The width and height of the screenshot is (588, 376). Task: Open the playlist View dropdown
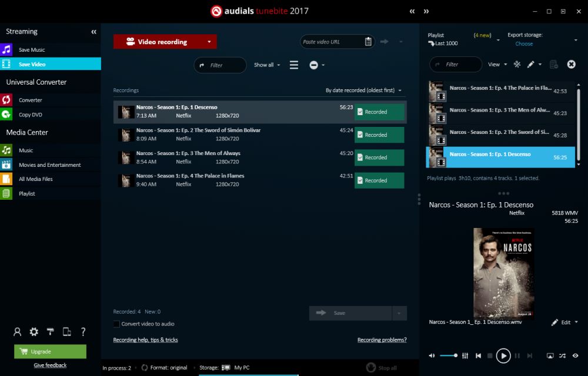click(x=497, y=65)
